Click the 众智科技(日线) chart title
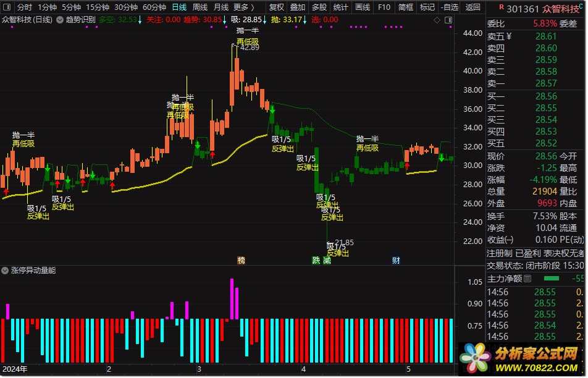Viewport: 588px width, 378px height. click(x=27, y=20)
